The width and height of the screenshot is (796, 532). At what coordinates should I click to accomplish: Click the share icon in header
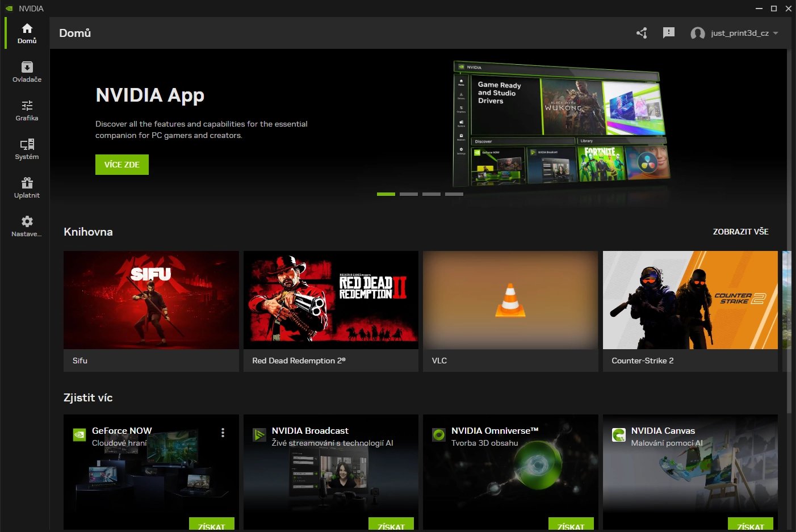[x=642, y=33]
